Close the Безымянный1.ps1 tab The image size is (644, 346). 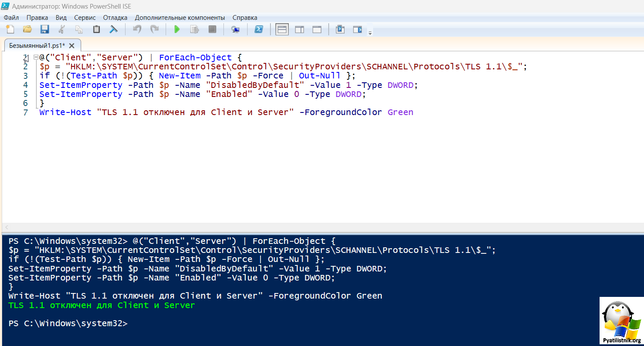(x=72, y=46)
